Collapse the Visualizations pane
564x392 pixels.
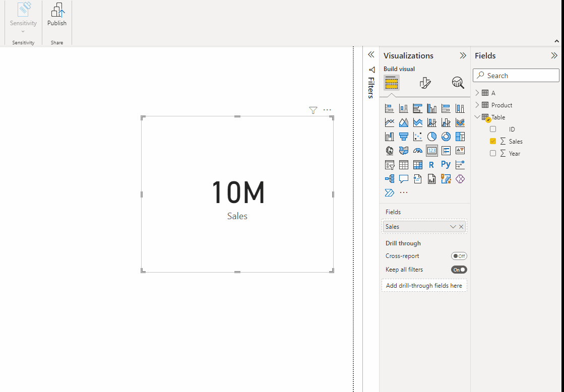tap(463, 55)
